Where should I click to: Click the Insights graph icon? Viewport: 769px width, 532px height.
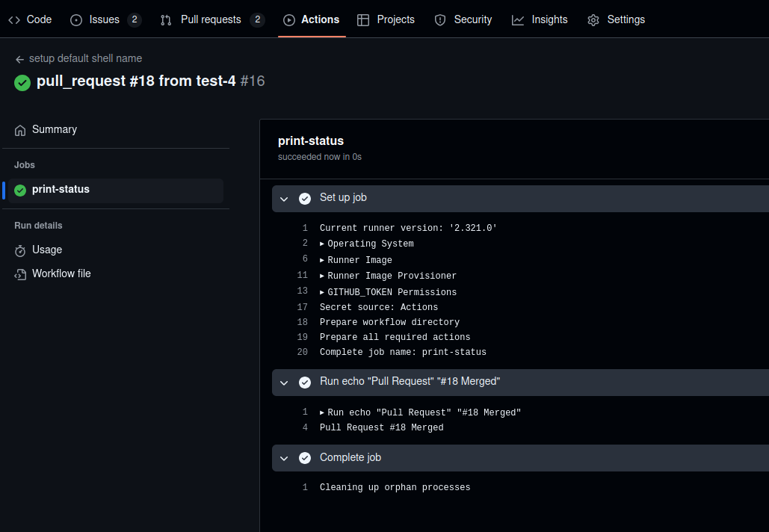tap(518, 20)
